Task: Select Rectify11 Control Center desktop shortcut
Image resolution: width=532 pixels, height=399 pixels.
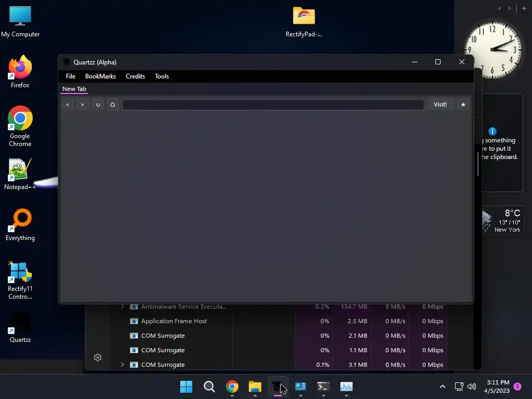Action: coord(20,281)
